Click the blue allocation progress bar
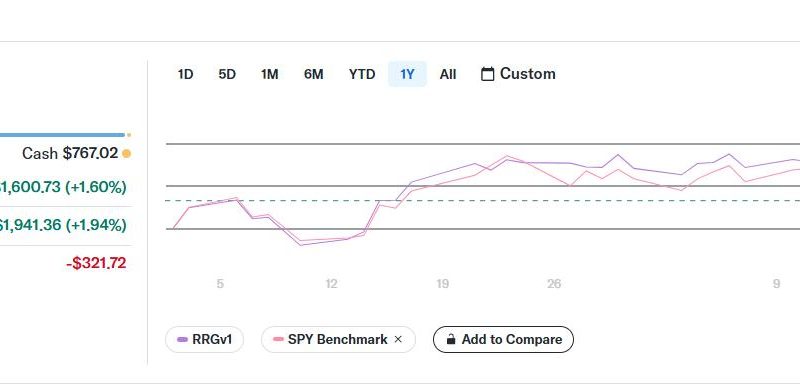The width and height of the screenshot is (800, 391). coord(62,135)
